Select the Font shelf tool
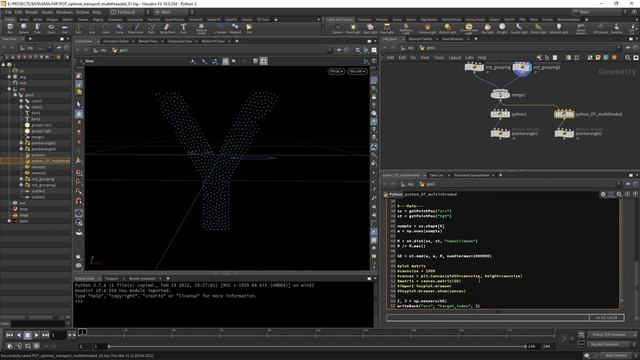The height and width of the screenshot is (360, 640). pyautogui.click(x=183, y=28)
